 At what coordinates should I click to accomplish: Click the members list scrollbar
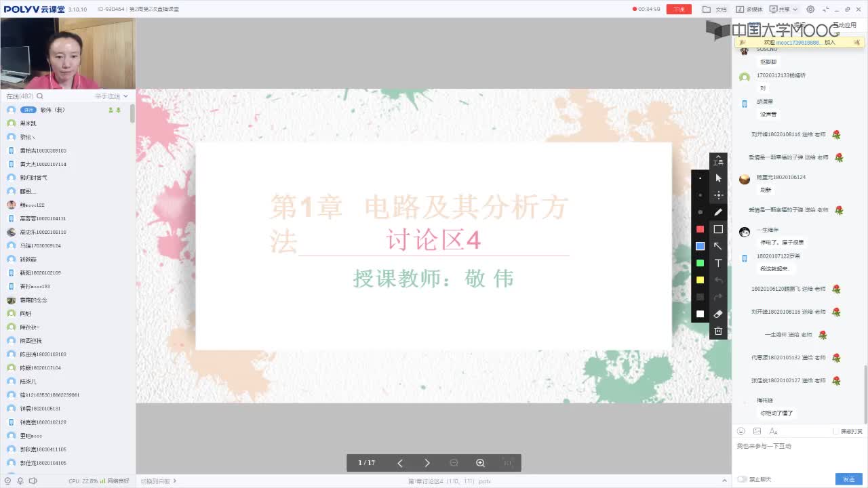tap(133, 113)
